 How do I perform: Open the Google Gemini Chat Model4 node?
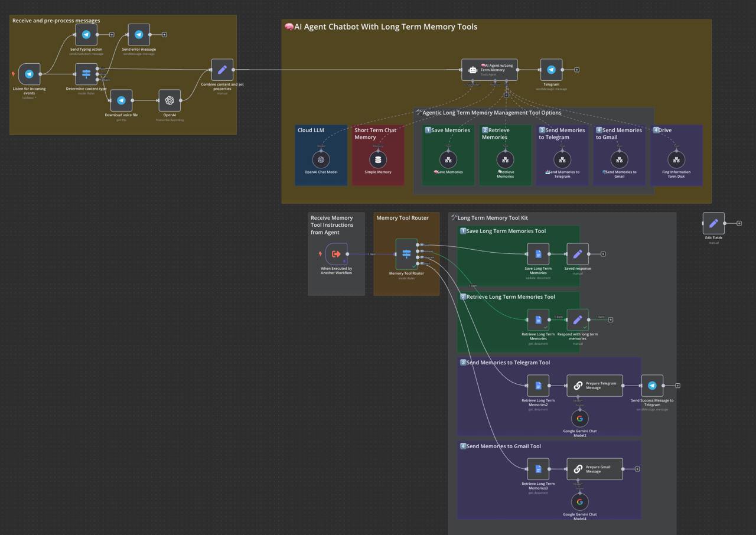coord(579,502)
